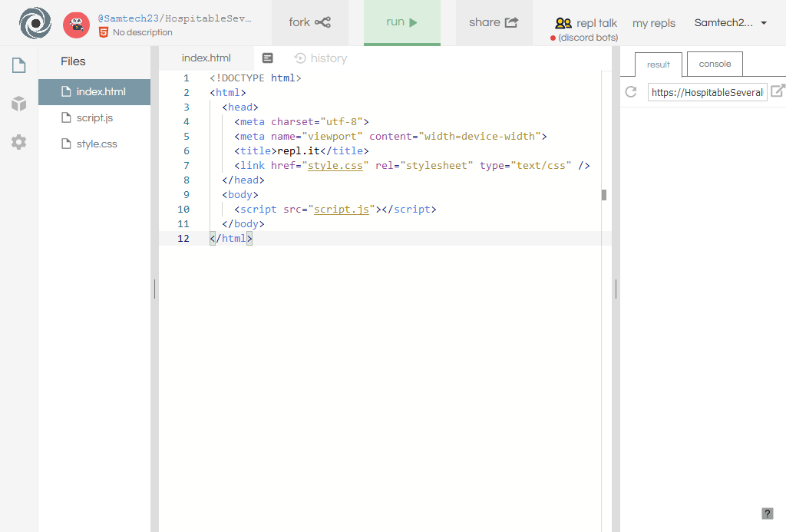Open the Packages cube icon
The image size is (786, 532).
pyautogui.click(x=19, y=104)
